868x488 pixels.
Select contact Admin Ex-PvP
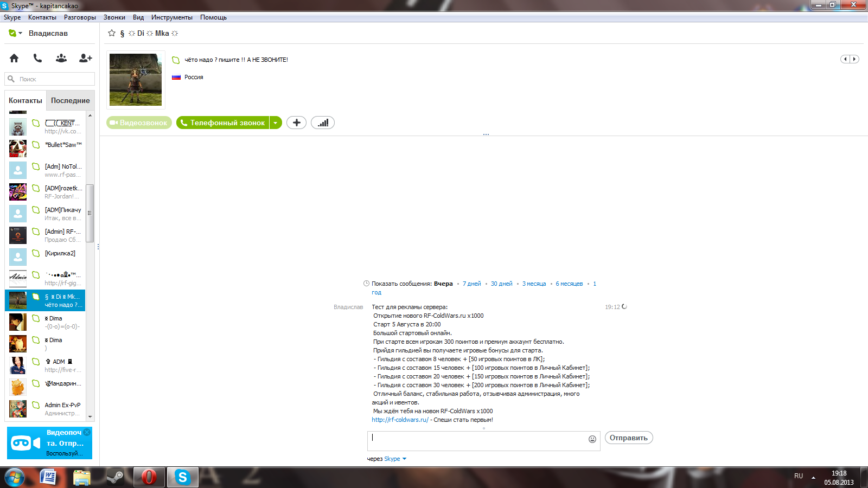pyautogui.click(x=46, y=409)
